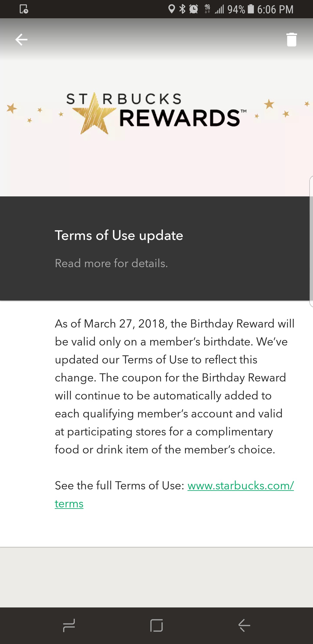Tap the Starbucks Rewards logo banner
The width and height of the screenshot is (313, 644).
(x=156, y=113)
